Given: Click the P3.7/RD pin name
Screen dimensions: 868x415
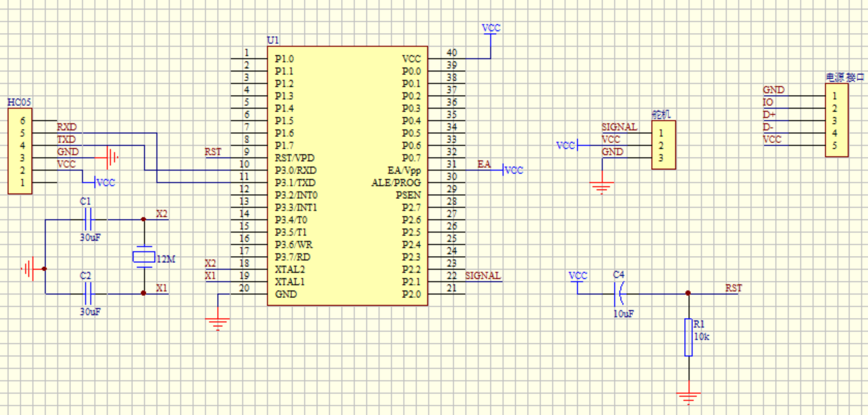Looking at the screenshot, I should pyautogui.click(x=292, y=257).
